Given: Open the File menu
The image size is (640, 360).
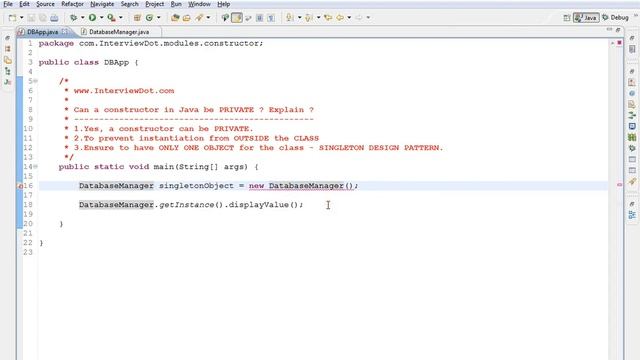Looking at the screenshot, I should pyautogui.click(x=8, y=4).
